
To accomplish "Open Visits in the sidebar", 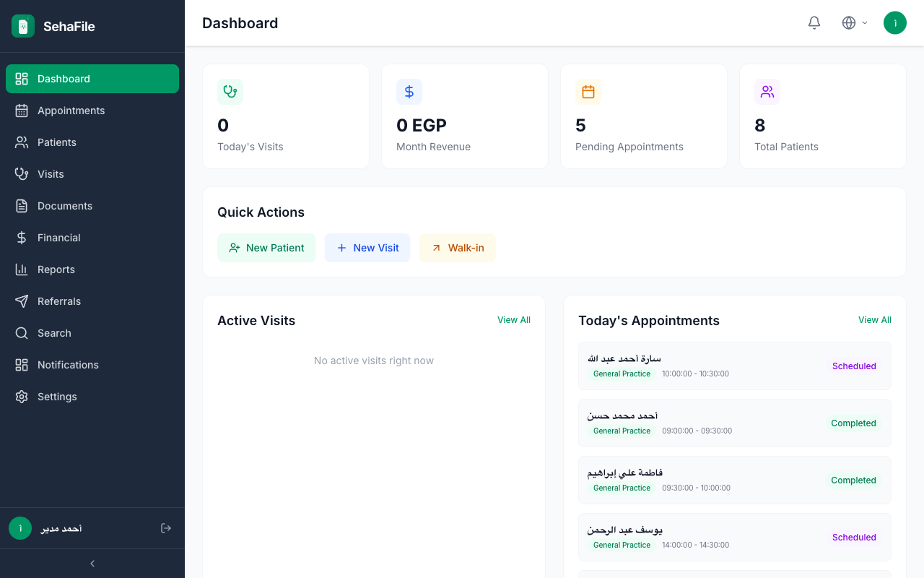I will coord(92,174).
